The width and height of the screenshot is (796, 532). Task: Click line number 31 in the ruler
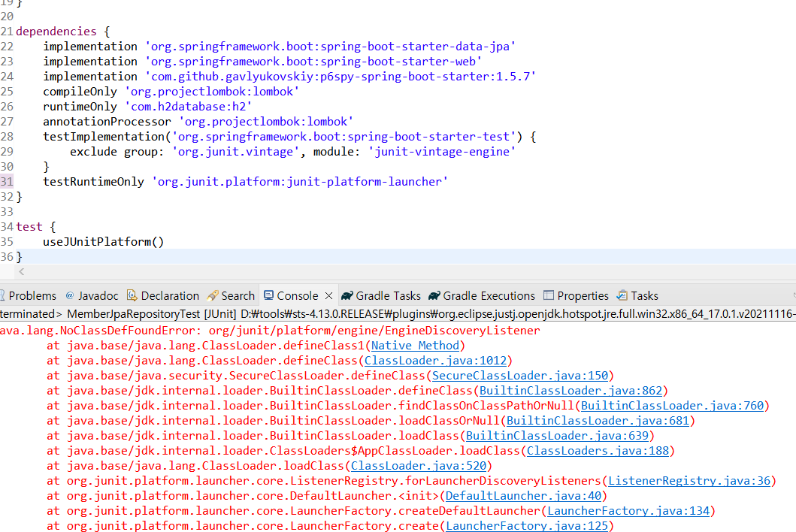coord(8,181)
